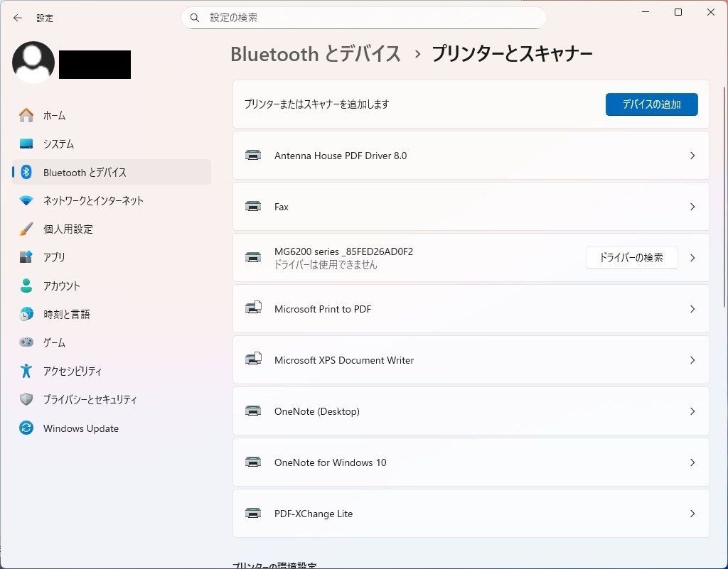
Task: Click the personalization paintbrush icon
Action: 26,229
